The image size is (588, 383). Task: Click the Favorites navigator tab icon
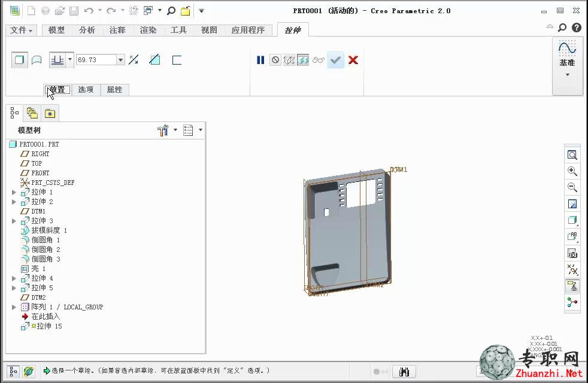(x=50, y=113)
